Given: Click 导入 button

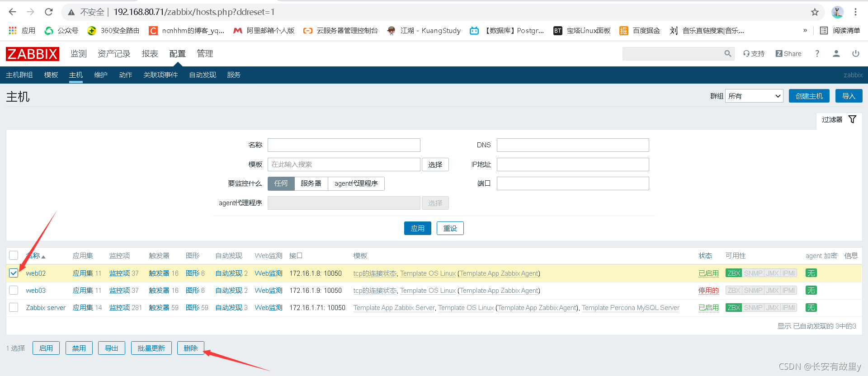Looking at the screenshot, I should pos(849,96).
